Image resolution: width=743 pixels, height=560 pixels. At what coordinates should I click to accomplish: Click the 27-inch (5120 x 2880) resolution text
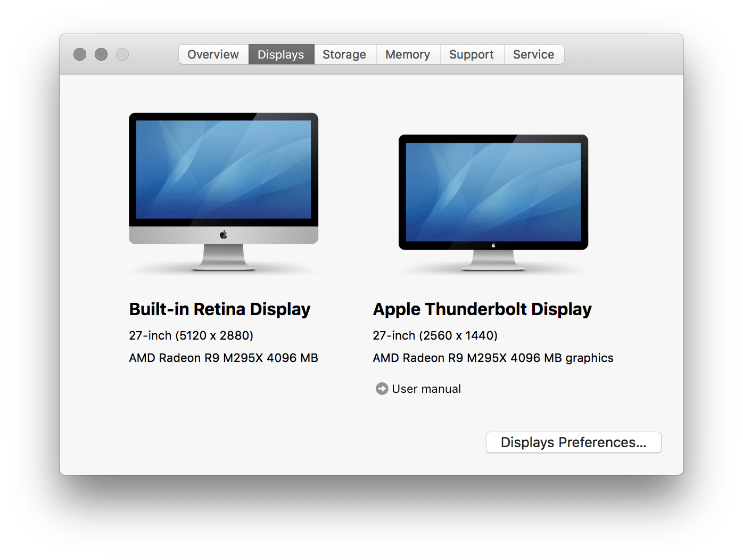(x=191, y=335)
